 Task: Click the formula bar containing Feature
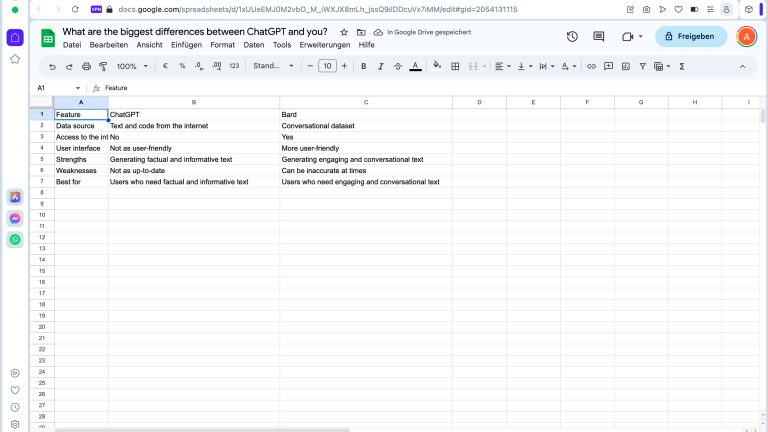click(431, 88)
